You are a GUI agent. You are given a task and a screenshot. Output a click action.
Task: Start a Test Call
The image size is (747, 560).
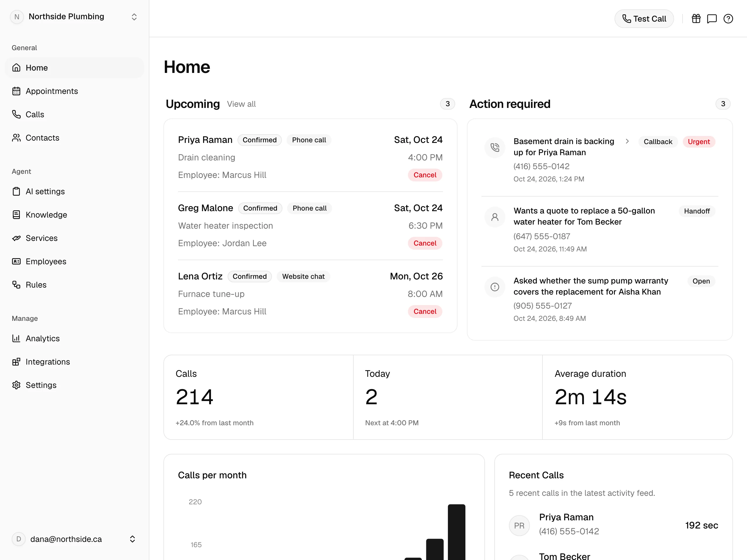click(x=644, y=19)
